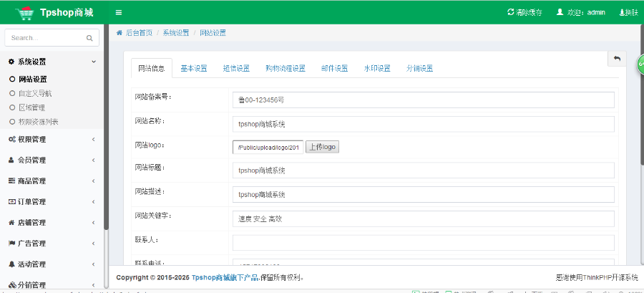Expand the 广告管理 menu arrow

(94, 244)
